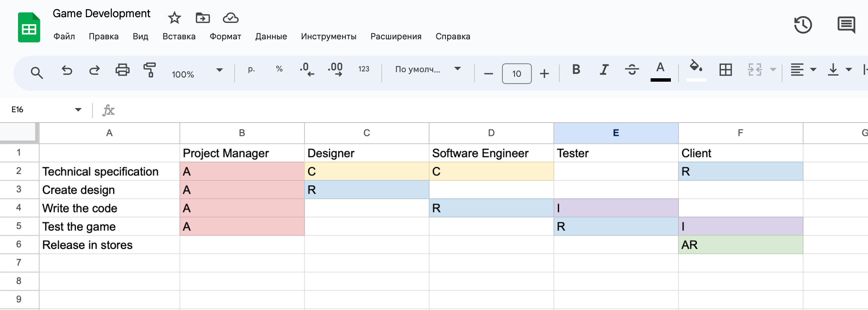The height and width of the screenshot is (310, 868).
Task: Open the Файл menu
Action: point(64,37)
